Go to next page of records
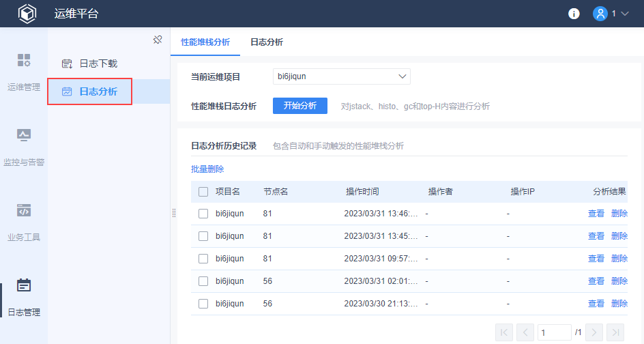The image size is (644, 344). [594, 332]
